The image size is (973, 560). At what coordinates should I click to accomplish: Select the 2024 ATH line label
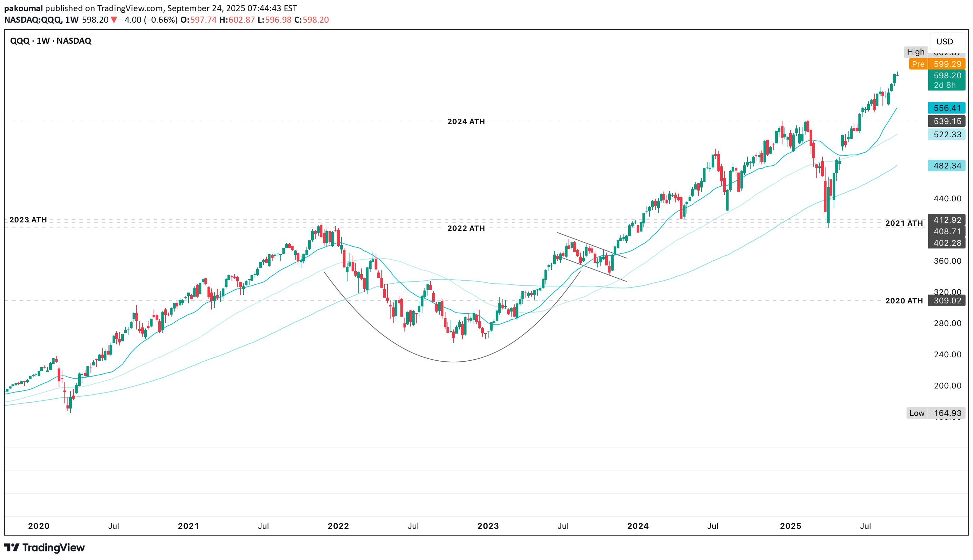pyautogui.click(x=466, y=122)
